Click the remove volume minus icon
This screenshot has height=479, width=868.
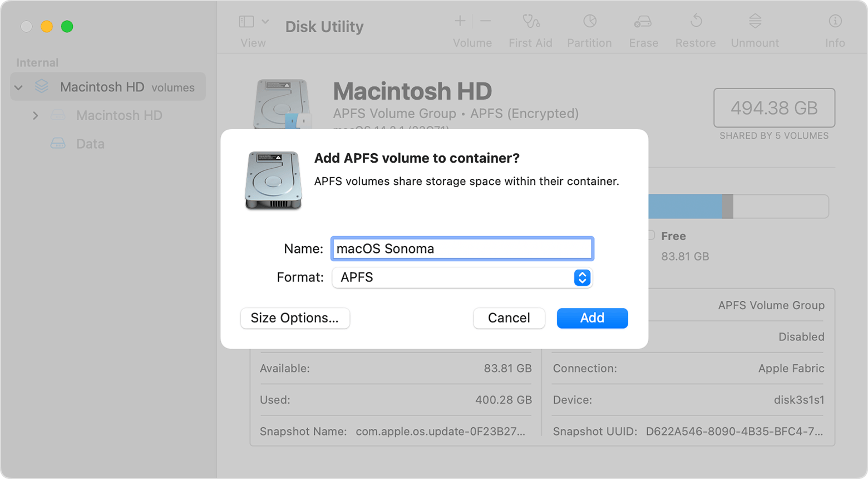tap(485, 22)
